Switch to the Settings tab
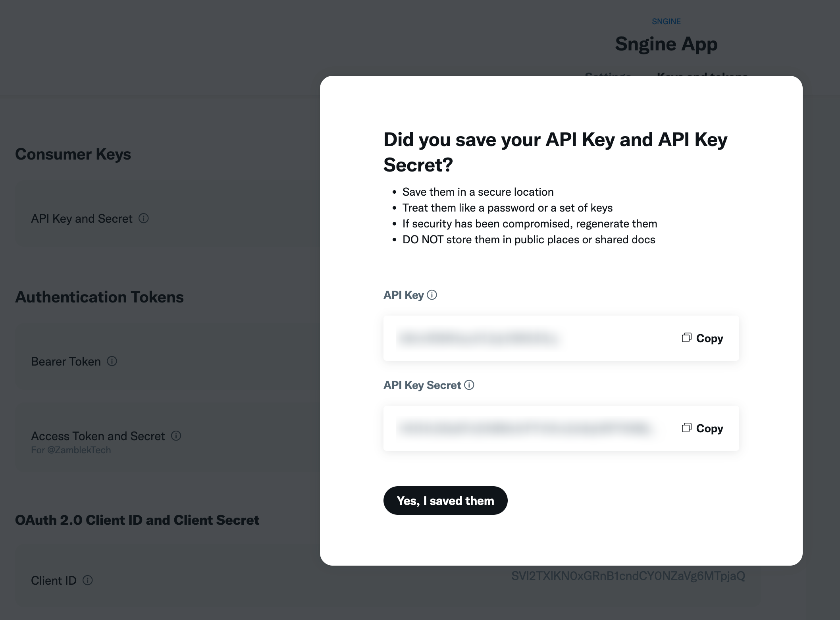Screen dimensions: 840x620 pyautogui.click(x=608, y=74)
